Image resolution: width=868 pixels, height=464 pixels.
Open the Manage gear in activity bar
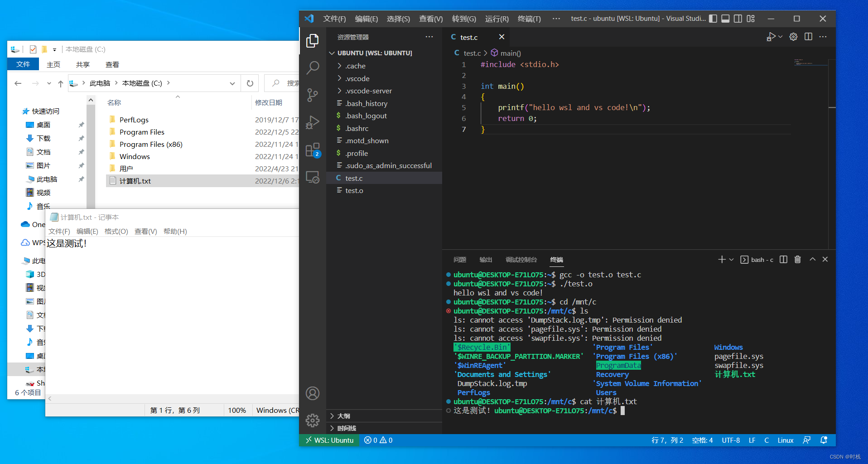click(x=312, y=420)
